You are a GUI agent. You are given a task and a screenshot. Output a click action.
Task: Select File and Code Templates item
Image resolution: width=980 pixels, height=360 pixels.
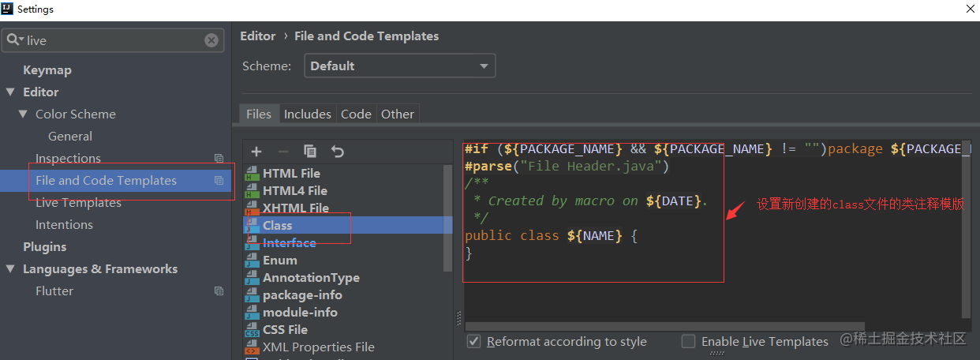coord(116,181)
